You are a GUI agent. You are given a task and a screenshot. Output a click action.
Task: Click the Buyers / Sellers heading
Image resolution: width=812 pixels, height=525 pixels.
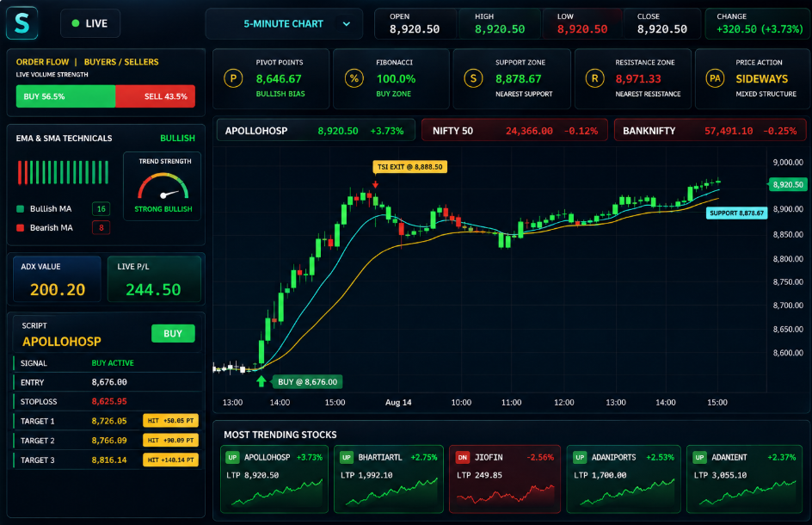tap(121, 62)
